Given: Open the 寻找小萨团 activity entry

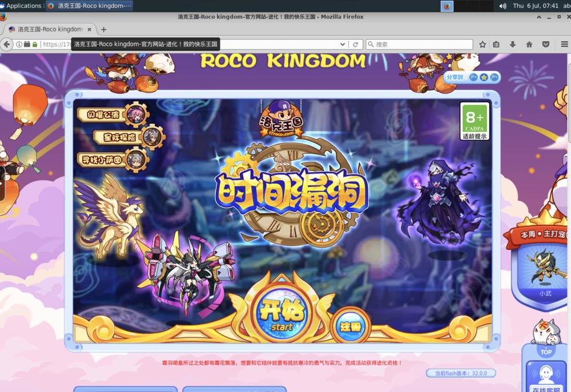Looking at the screenshot, I should coord(112,159).
